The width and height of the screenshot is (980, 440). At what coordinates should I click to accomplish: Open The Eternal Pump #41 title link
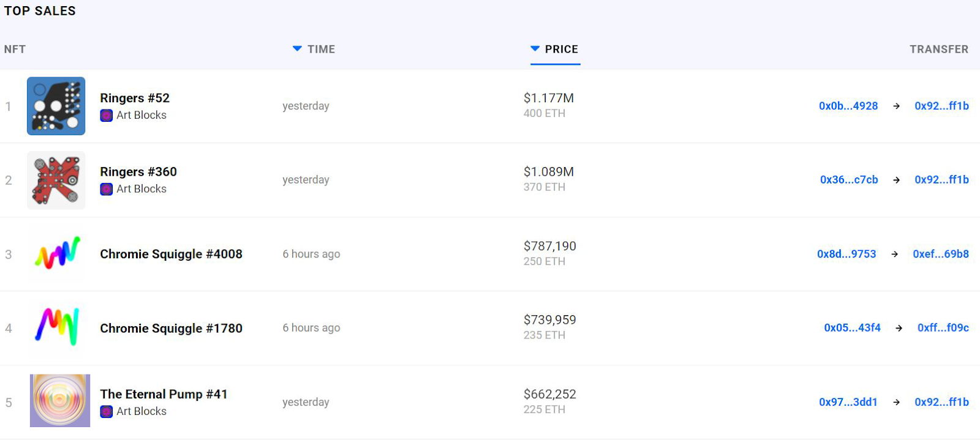[164, 394]
